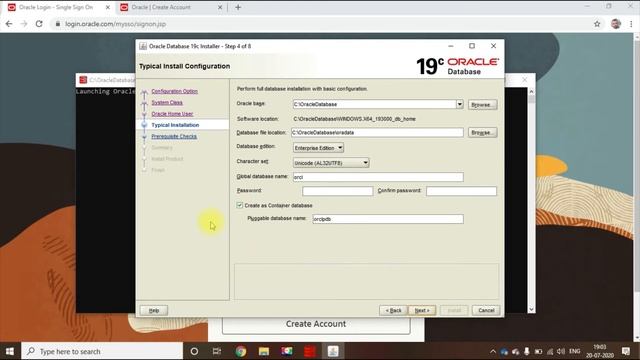Image resolution: width=640 pixels, height=360 pixels.
Task: Go to Oracle Home User step
Action: [x=172, y=113]
